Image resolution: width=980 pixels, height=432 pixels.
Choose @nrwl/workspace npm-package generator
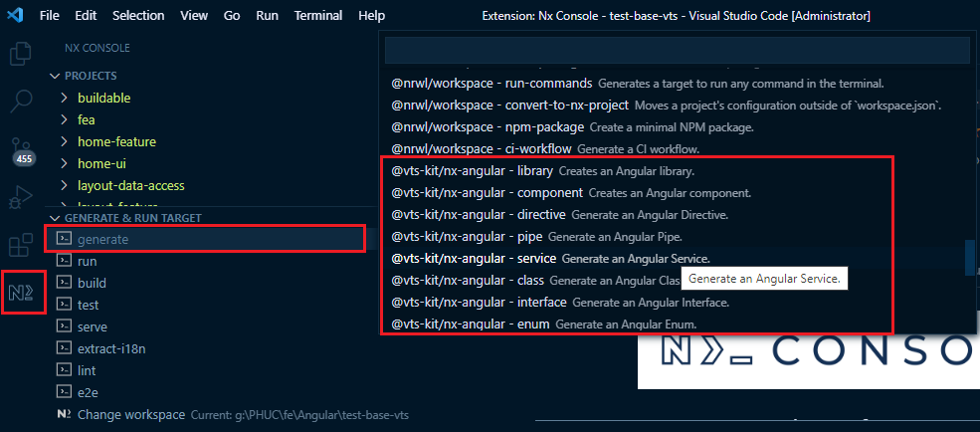(677, 126)
